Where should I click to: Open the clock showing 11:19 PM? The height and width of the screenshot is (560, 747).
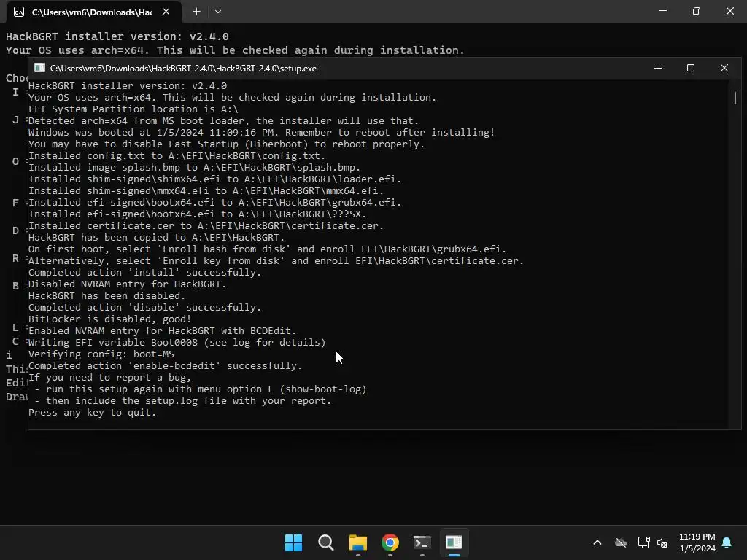pyautogui.click(x=697, y=542)
